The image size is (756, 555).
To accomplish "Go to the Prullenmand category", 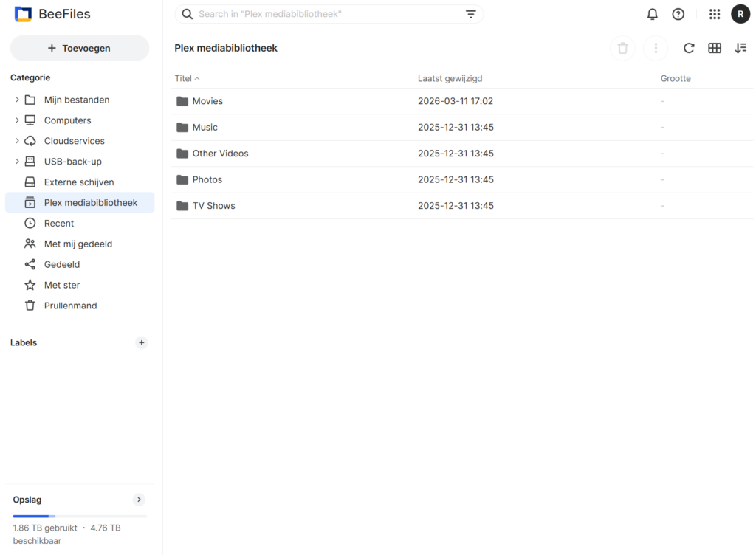I will [70, 306].
